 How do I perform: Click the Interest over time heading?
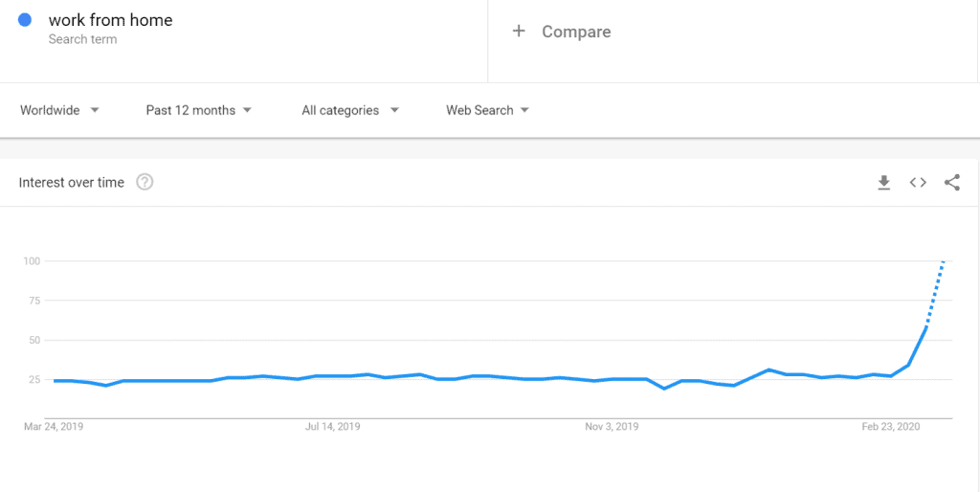(71, 183)
